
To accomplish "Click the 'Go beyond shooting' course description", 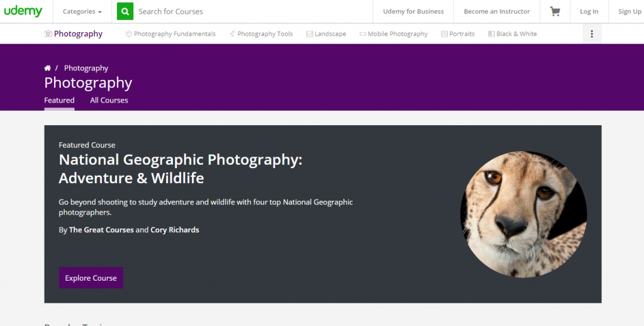I will (x=206, y=208).
